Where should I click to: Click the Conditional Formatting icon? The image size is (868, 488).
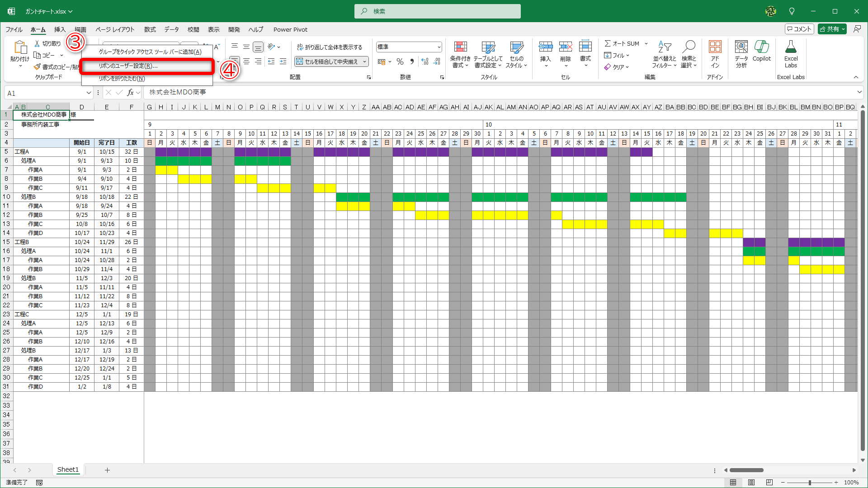(460, 47)
